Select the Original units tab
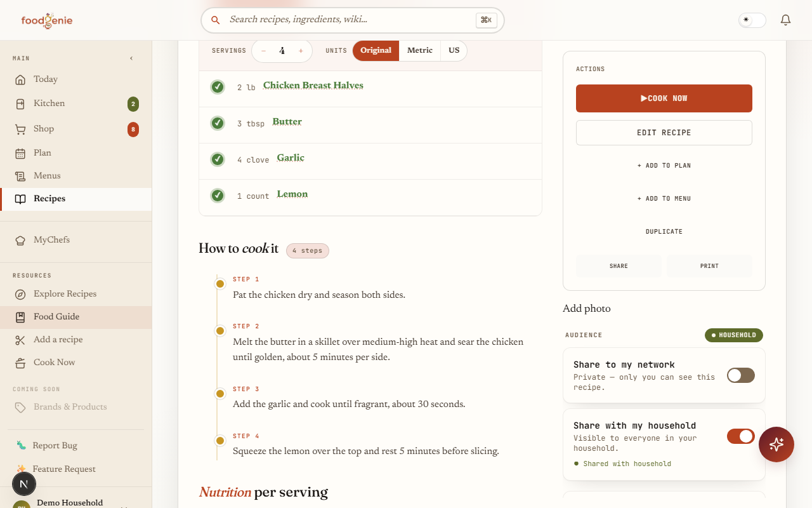812x508 pixels. tap(376, 51)
